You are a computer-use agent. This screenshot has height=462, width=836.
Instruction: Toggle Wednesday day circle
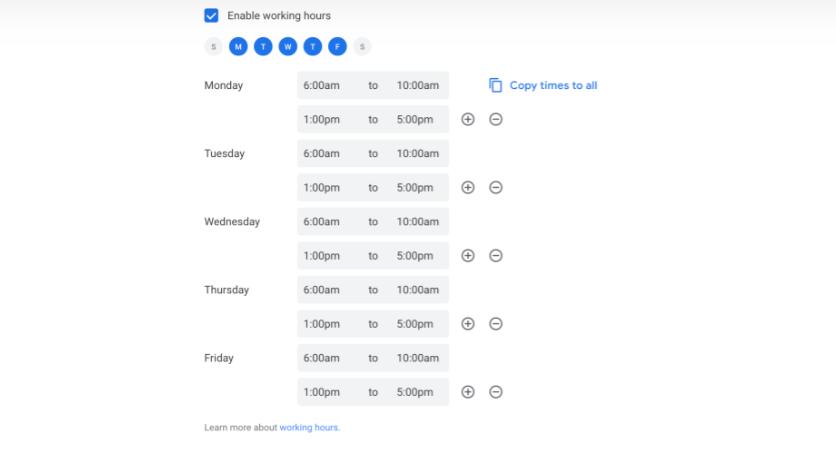click(x=288, y=46)
